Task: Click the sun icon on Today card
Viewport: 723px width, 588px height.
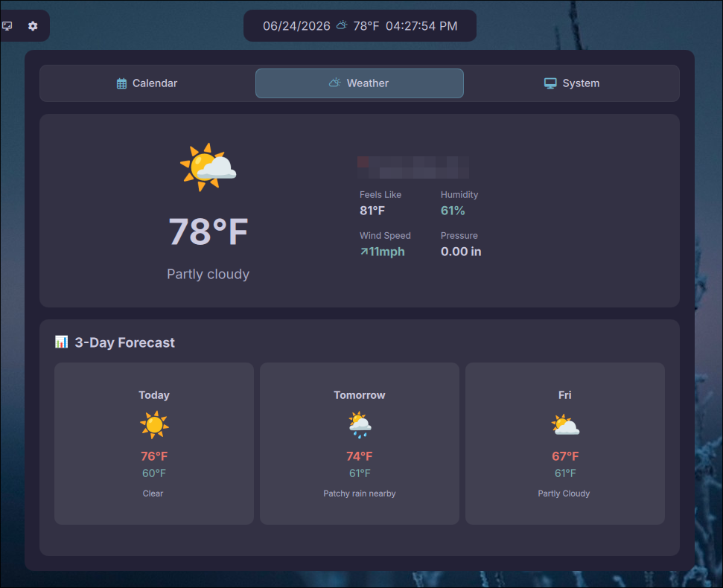Action: pyautogui.click(x=154, y=425)
